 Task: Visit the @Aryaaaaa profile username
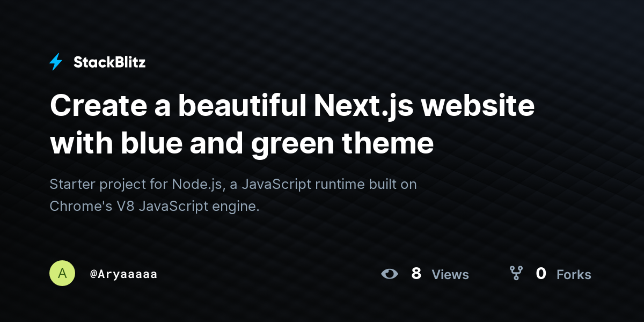point(123,274)
